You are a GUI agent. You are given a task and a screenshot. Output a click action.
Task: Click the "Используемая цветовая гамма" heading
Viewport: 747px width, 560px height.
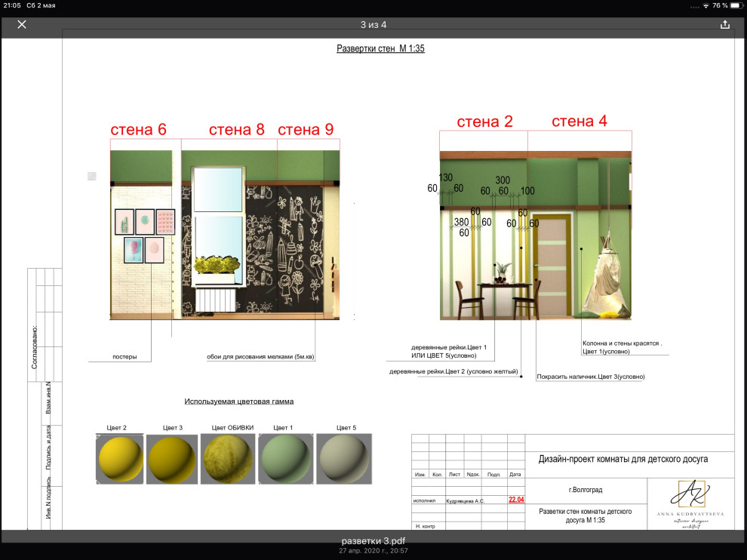click(239, 402)
